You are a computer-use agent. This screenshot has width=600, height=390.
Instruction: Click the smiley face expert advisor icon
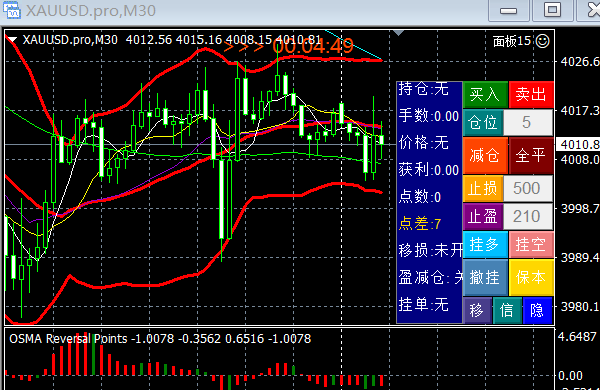coord(543,41)
